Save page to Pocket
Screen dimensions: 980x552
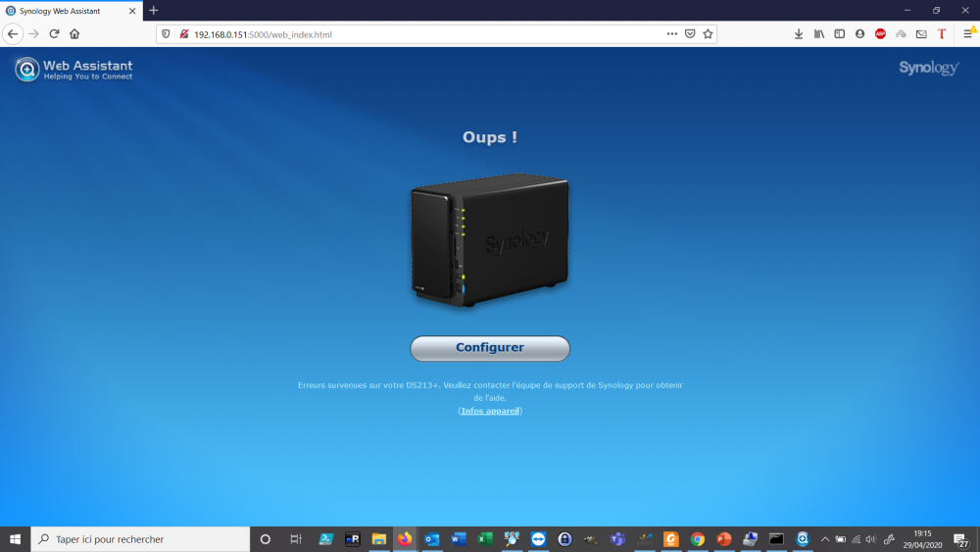click(x=690, y=34)
